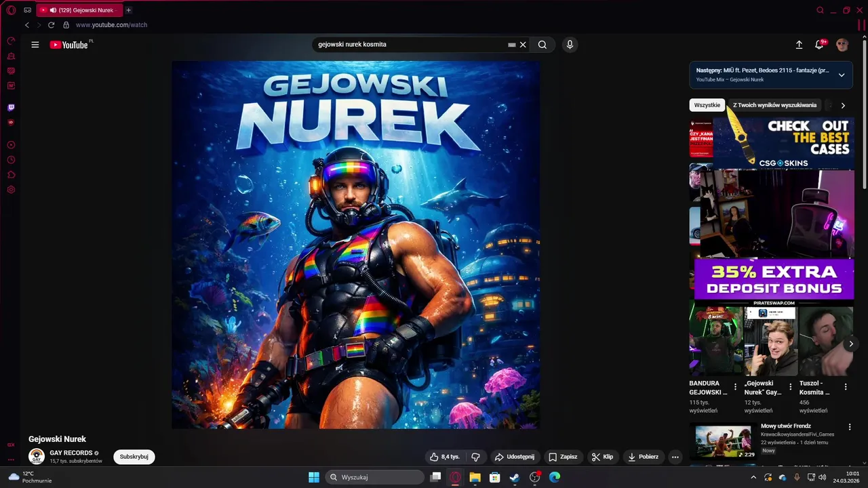Image resolution: width=868 pixels, height=488 pixels.
Task: Select the Z Twoich wyników wyszukiwania chip
Action: (x=774, y=105)
